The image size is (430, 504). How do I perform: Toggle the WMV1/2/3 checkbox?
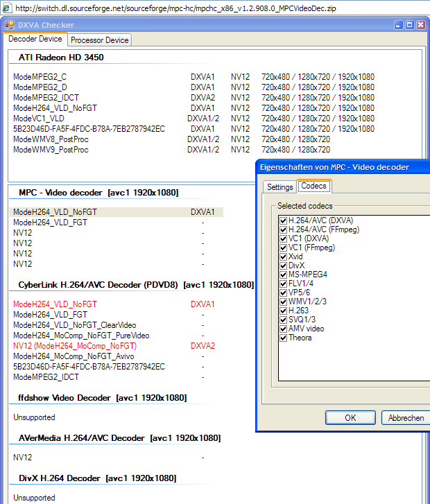(x=283, y=302)
